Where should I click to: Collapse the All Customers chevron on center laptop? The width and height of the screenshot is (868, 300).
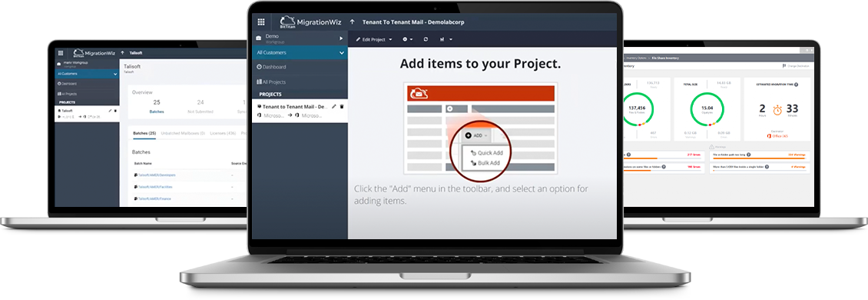click(342, 52)
